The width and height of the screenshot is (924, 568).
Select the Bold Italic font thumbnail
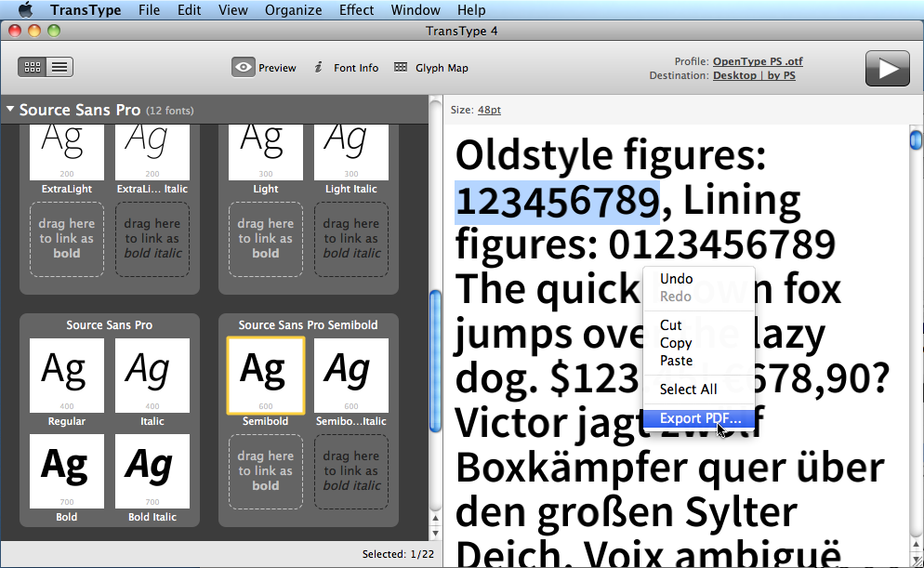click(152, 471)
